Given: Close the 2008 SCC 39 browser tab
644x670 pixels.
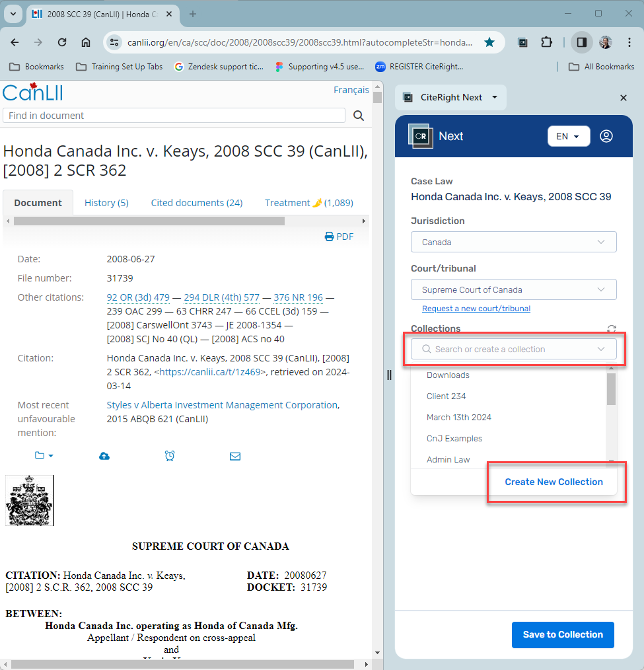Looking at the screenshot, I should pyautogui.click(x=169, y=14).
